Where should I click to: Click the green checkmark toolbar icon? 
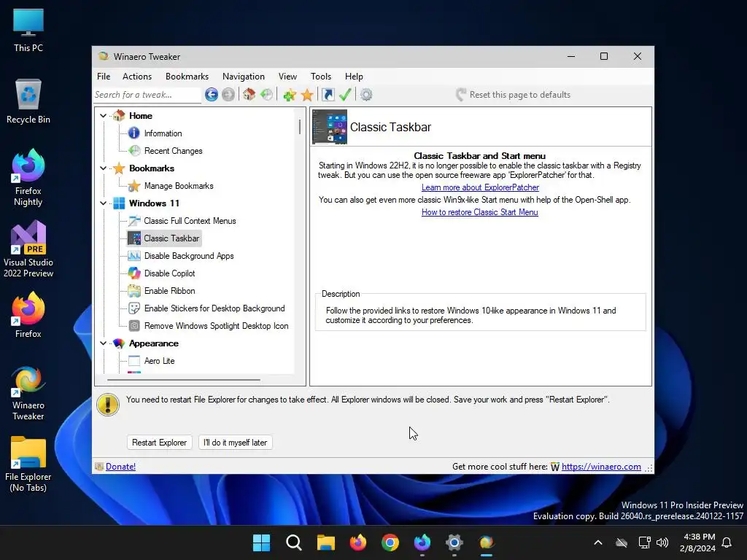click(345, 95)
